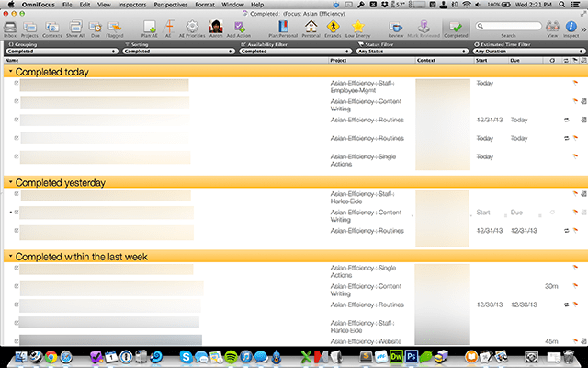Click the Show All toolbar icon
The width and height of the screenshot is (588, 368).
(75, 29)
